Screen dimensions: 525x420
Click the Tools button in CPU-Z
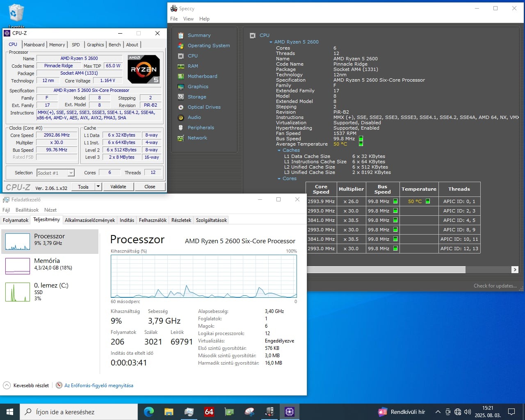point(83,187)
